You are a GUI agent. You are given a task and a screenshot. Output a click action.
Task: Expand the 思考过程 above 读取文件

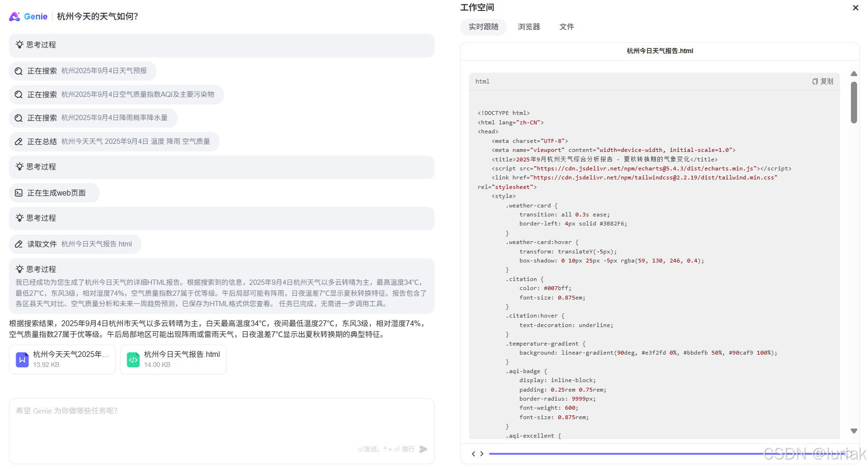point(222,218)
